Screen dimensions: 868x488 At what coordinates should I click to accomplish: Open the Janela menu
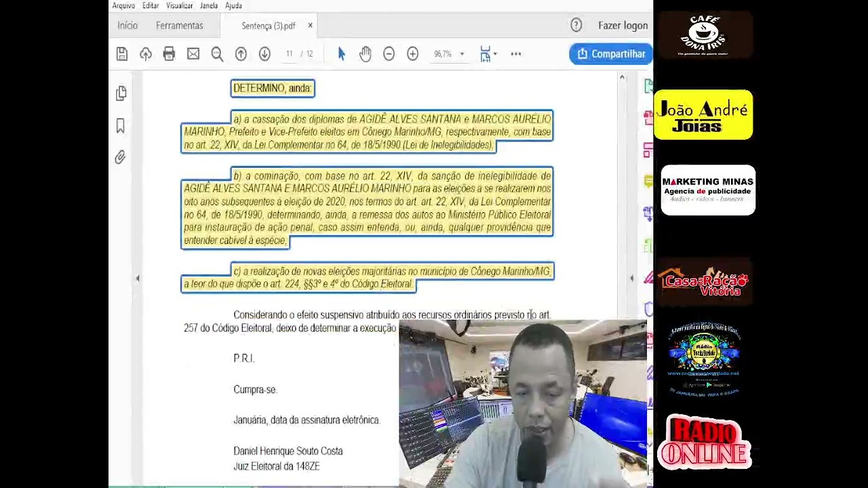(209, 5)
